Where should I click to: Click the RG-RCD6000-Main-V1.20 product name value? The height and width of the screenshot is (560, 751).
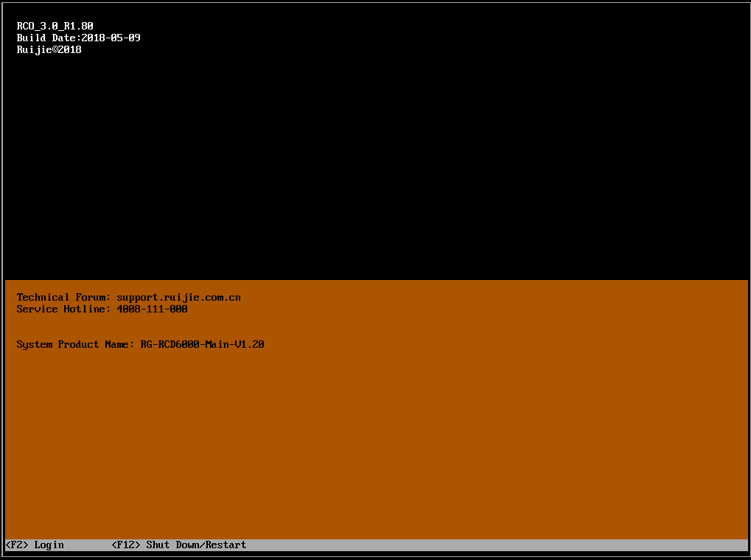(202, 345)
